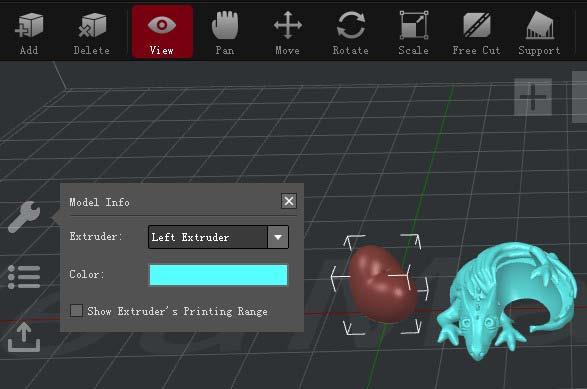Select the Pan hand tool

(x=225, y=33)
